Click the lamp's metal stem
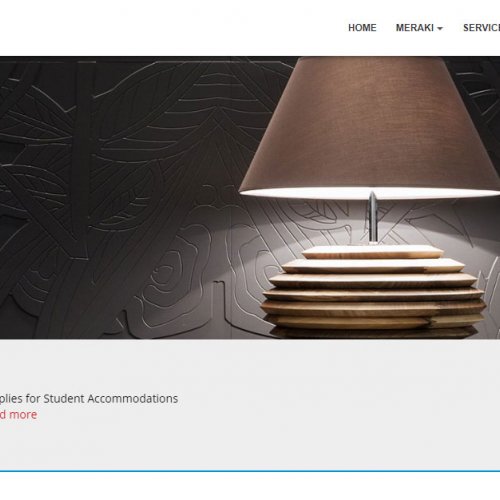Screen dimensions: 500x500 point(373,217)
